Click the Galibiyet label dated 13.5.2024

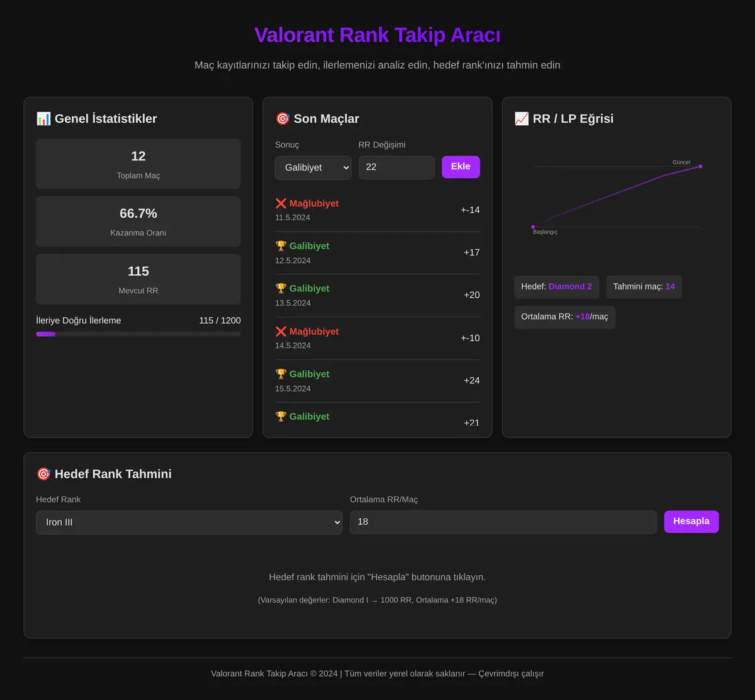[310, 288]
